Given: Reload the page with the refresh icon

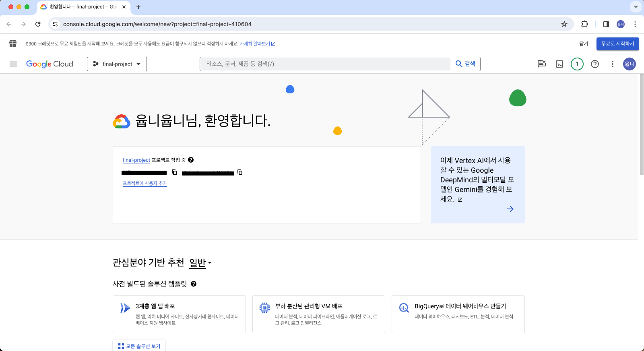Looking at the screenshot, I should tap(38, 24).
